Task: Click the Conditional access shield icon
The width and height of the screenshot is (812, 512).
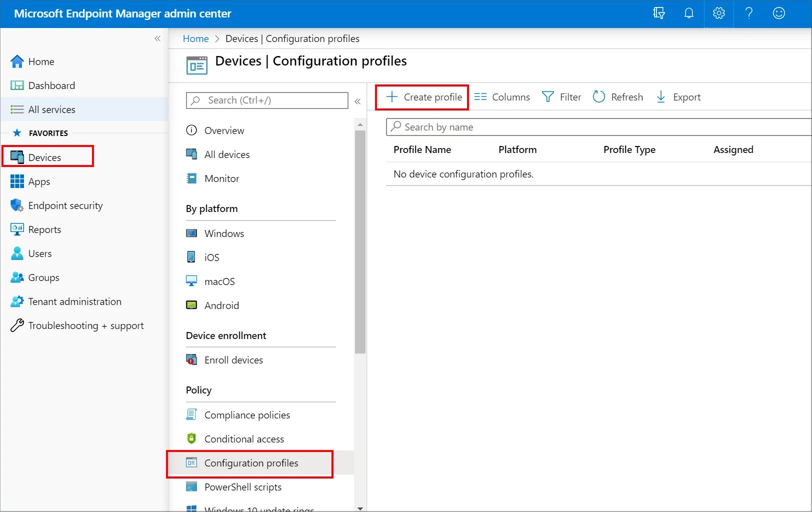Action: point(191,438)
